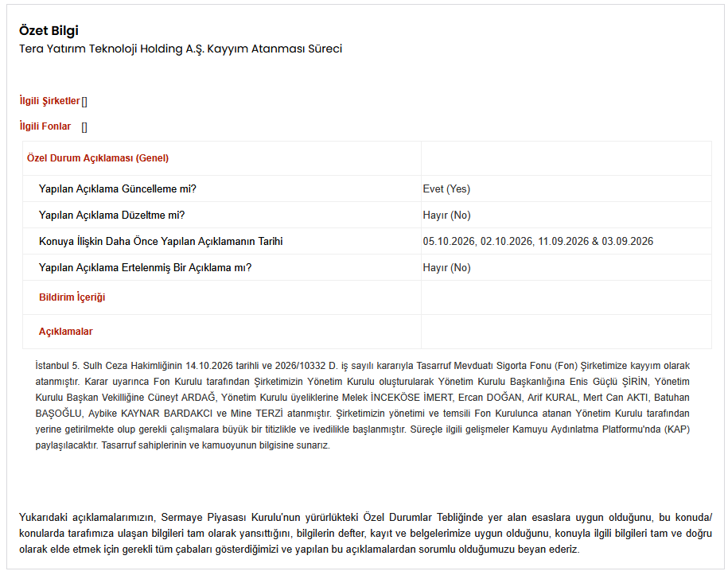Viewport: 728px width, 575px height.
Task: Click the paragraph beginning "İstanbul 5. Sulh Ceza Hakimliğinin"
Action: click(x=362, y=405)
